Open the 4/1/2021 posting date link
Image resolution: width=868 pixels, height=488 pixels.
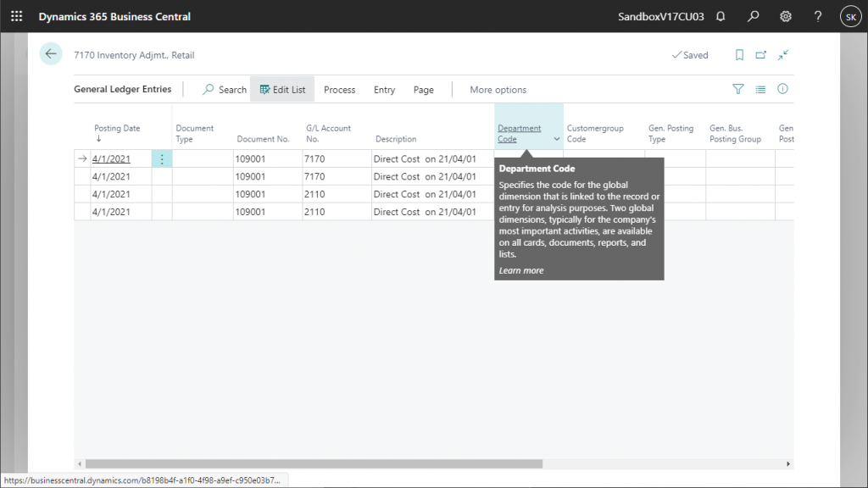click(111, 158)
